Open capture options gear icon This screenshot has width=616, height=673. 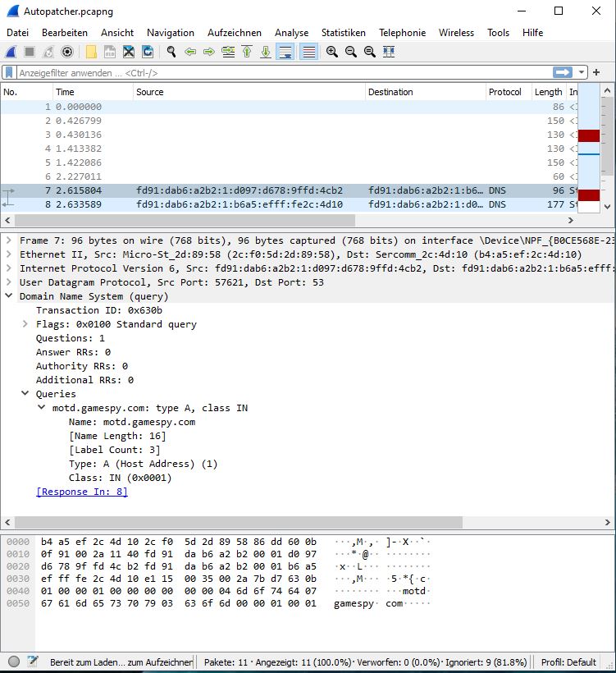click(x=67, y=52)
